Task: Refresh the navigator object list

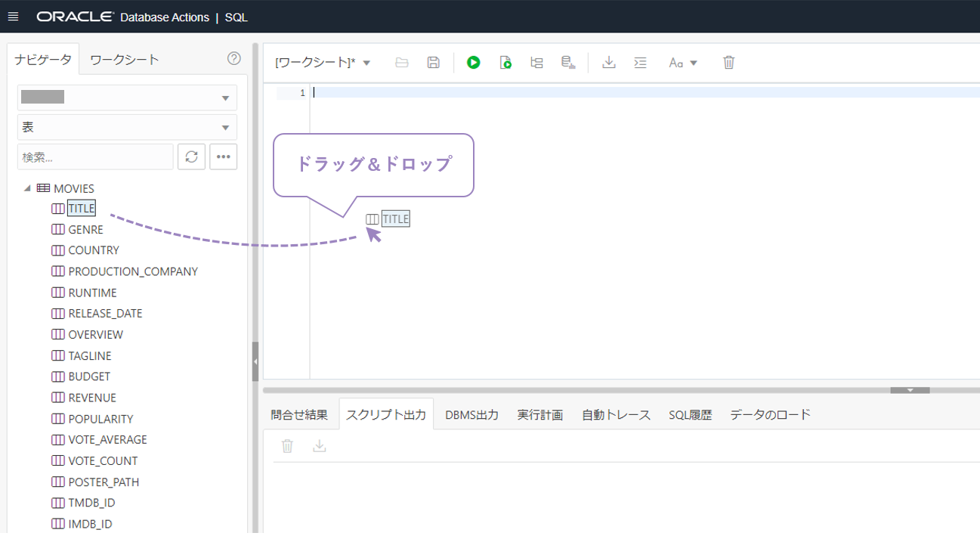Action: [x=191, y=156]
